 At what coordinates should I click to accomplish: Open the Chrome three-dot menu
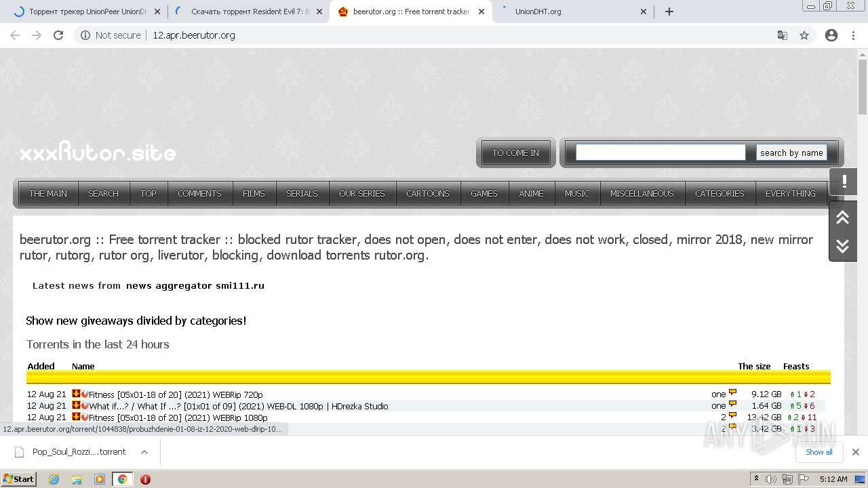point(854,35)
